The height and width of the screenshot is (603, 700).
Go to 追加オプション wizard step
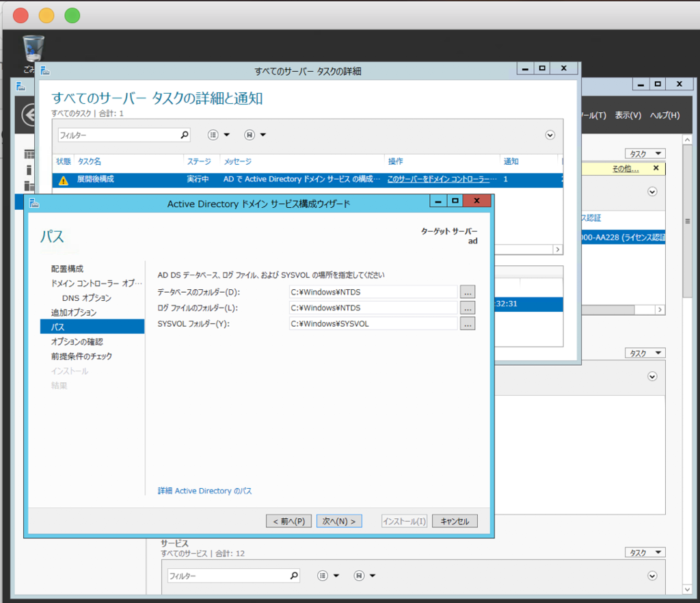(74, 312)
